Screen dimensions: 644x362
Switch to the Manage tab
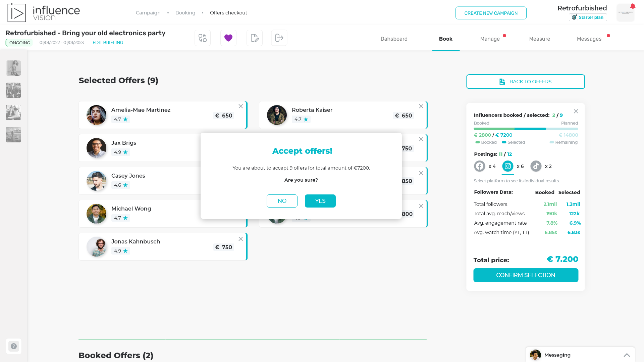click(x=490, y=39)
